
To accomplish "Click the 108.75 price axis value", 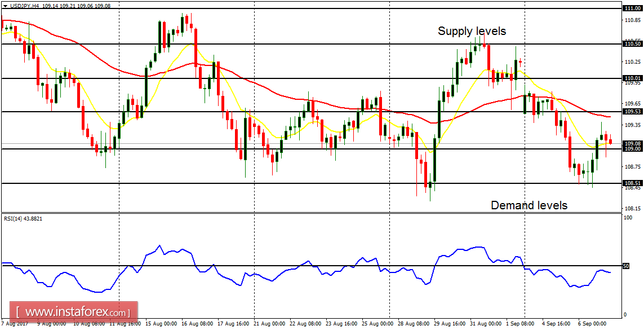I will pos(633,166).
